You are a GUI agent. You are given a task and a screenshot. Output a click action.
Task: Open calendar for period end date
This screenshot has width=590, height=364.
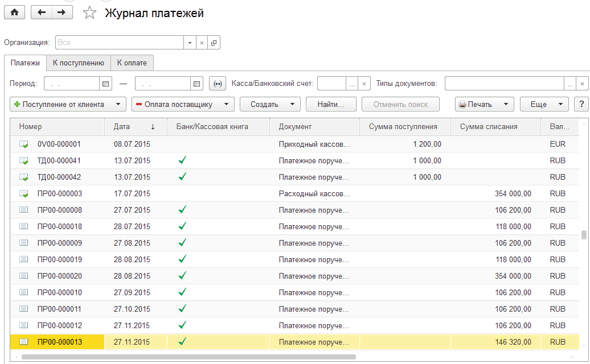196,84
